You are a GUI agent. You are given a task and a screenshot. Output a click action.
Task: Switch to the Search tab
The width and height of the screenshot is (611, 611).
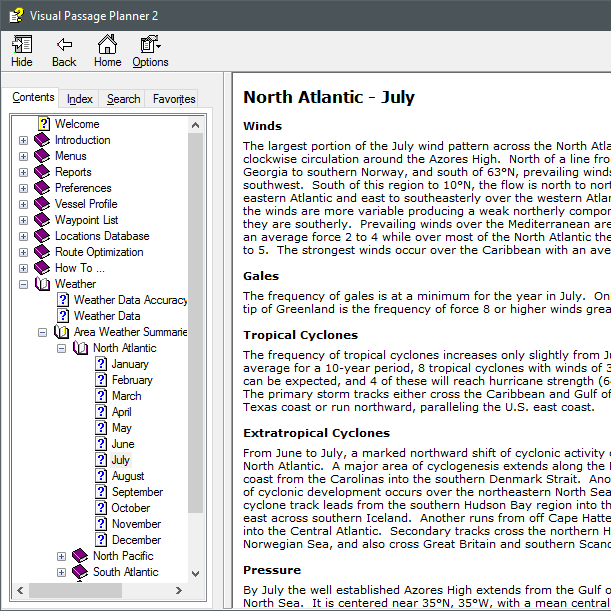click(123, 99)
